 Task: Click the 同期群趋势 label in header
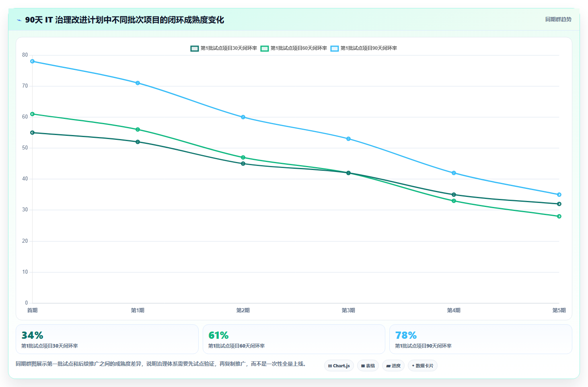click(558, 19)
